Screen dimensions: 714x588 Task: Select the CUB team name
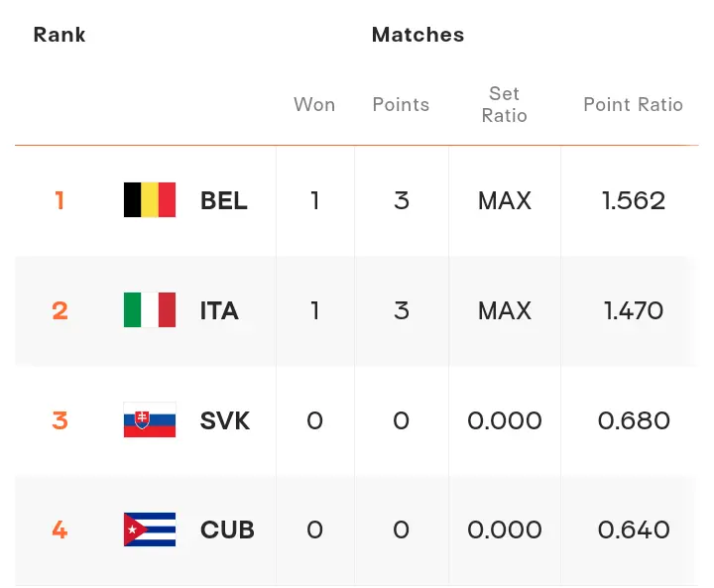point(227,529)
